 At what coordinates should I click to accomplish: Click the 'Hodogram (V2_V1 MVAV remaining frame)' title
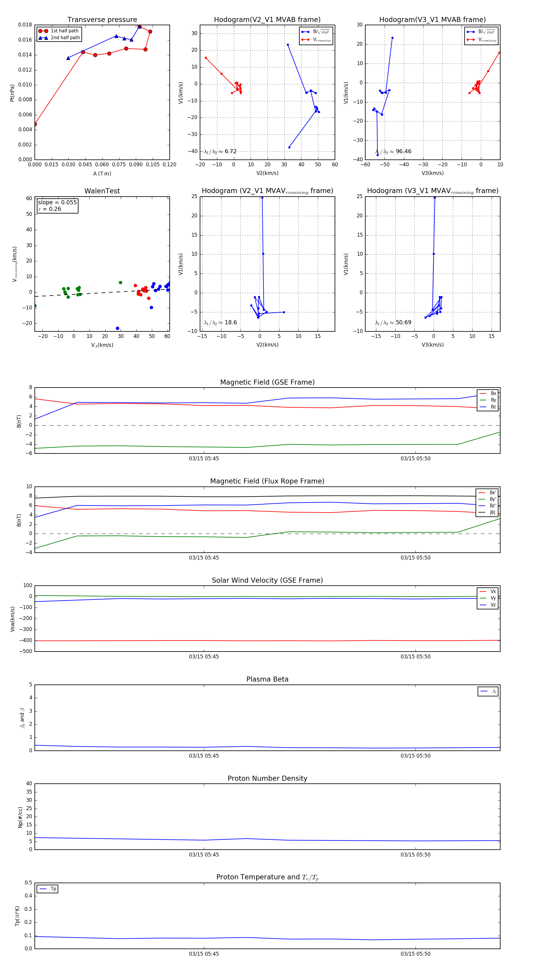click(267, 191)
